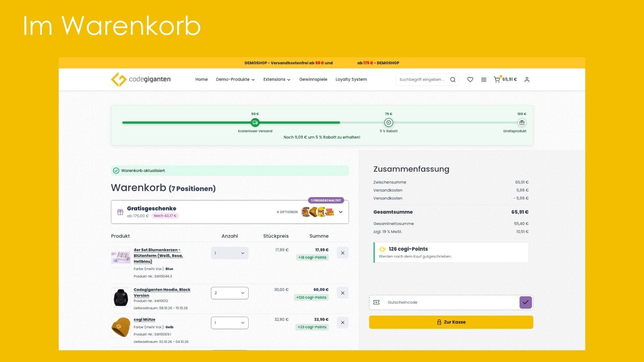Open the wishlist heart icon

470,79
